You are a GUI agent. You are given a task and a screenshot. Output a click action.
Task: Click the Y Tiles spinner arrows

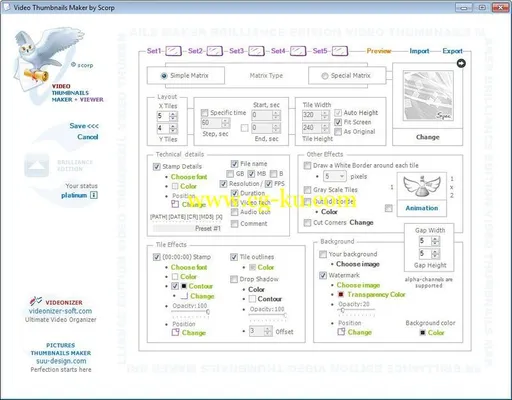(x=173, y=128)
